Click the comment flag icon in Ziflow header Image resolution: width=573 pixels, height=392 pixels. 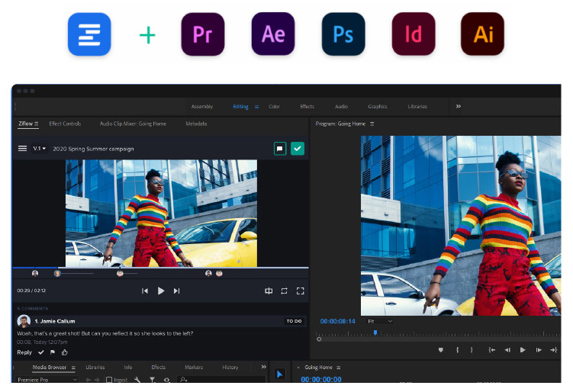click(x=280, y=149)
